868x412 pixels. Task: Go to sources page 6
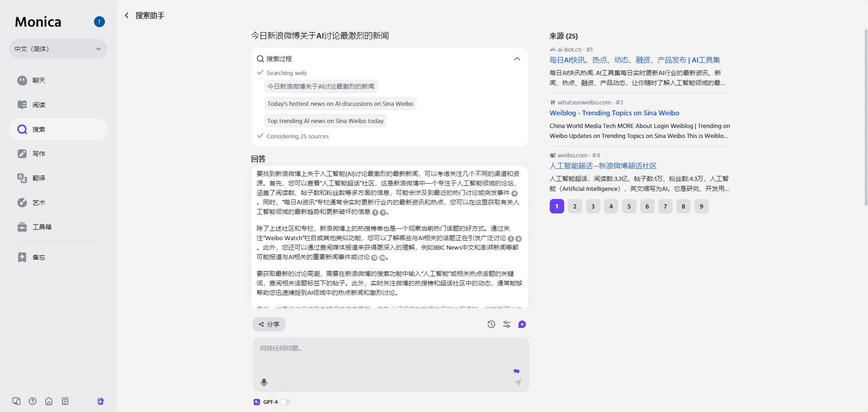647,206
